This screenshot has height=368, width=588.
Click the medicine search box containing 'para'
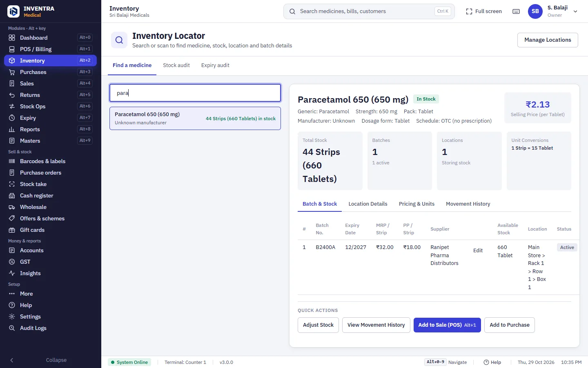(195, 93)
